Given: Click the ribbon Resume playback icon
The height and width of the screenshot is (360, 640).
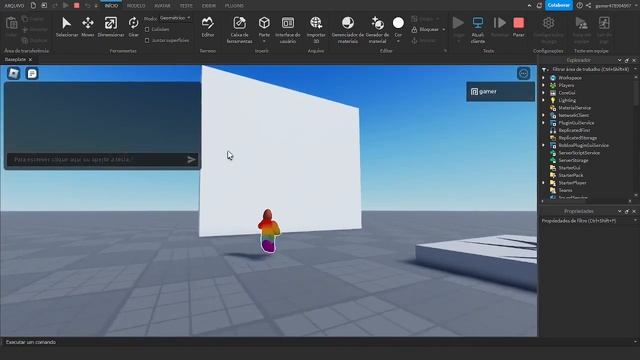Looking at the screenshot, I should tap(500, 23).
